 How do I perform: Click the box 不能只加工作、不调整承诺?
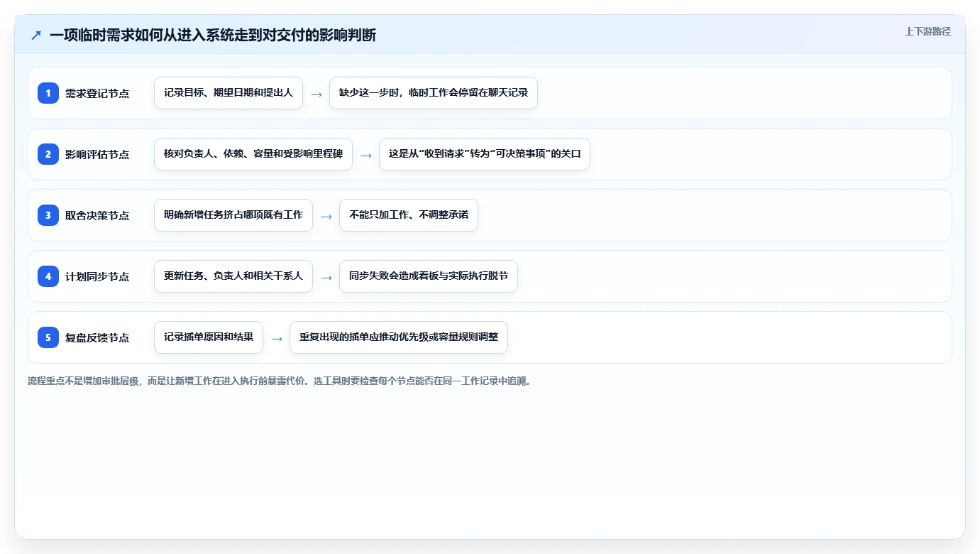click(409, 215)
